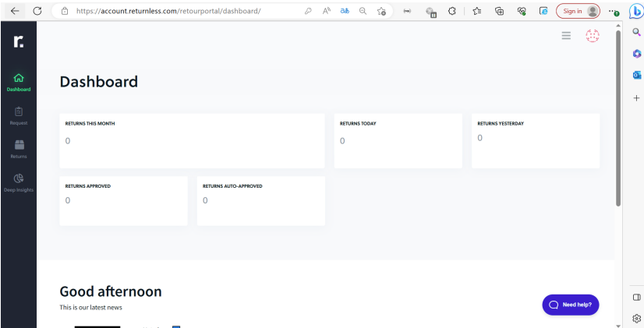The height and width of the screenshot is (328, 644).
Task: Toggle the sidebar panel layout icon
Action: 637,297
